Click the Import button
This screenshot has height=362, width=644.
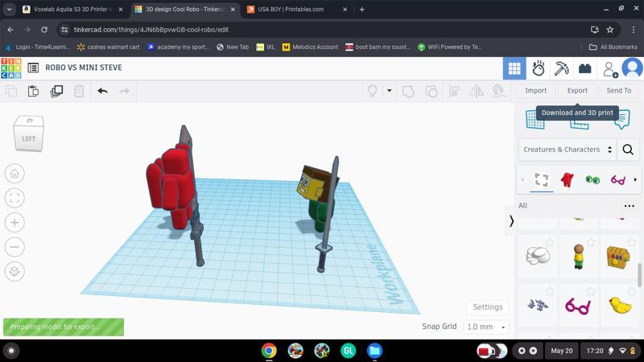(535, 91)
